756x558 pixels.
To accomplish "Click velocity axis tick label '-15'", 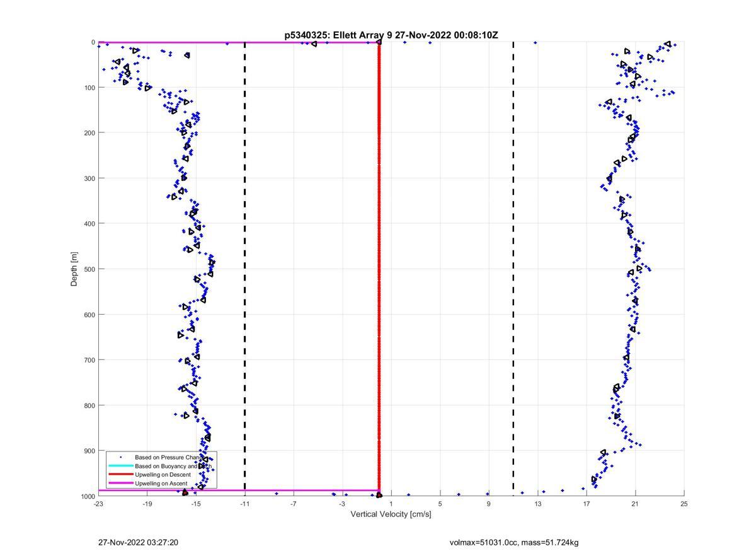I will pyautogui.click(x=196, y=504).
